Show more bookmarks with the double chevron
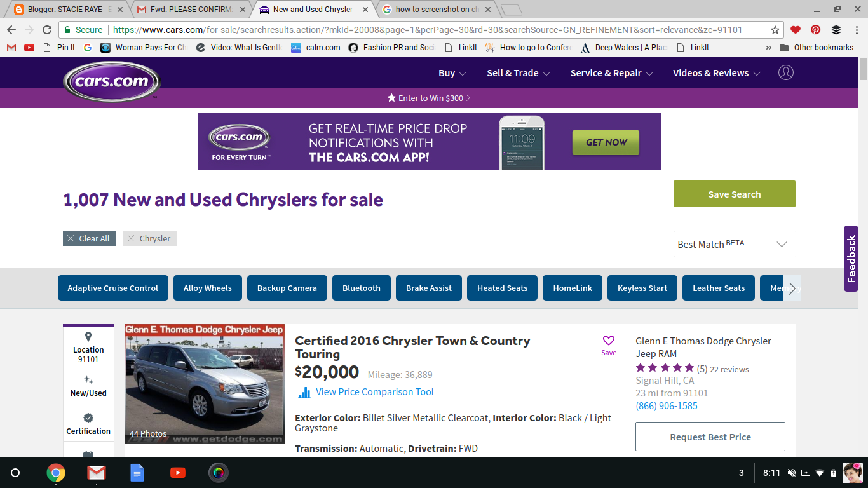The width and height of the screenshot is (868, 488). pos(768,48)
